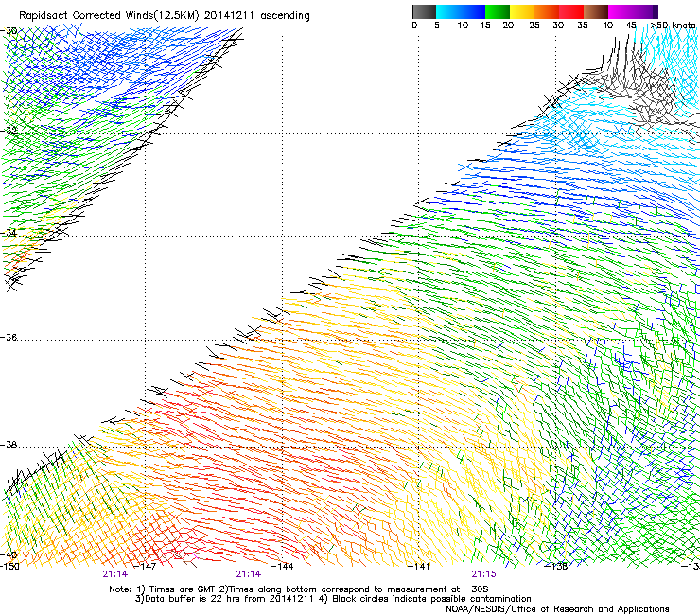Click the '-40' latitude axis label

pyautogui.click(x=9, y=554)
